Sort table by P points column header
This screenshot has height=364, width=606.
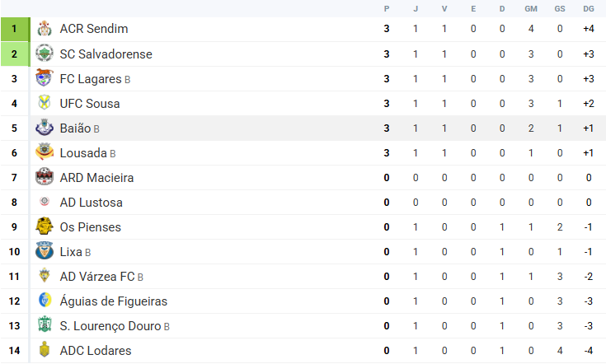[x=387, y=8]
